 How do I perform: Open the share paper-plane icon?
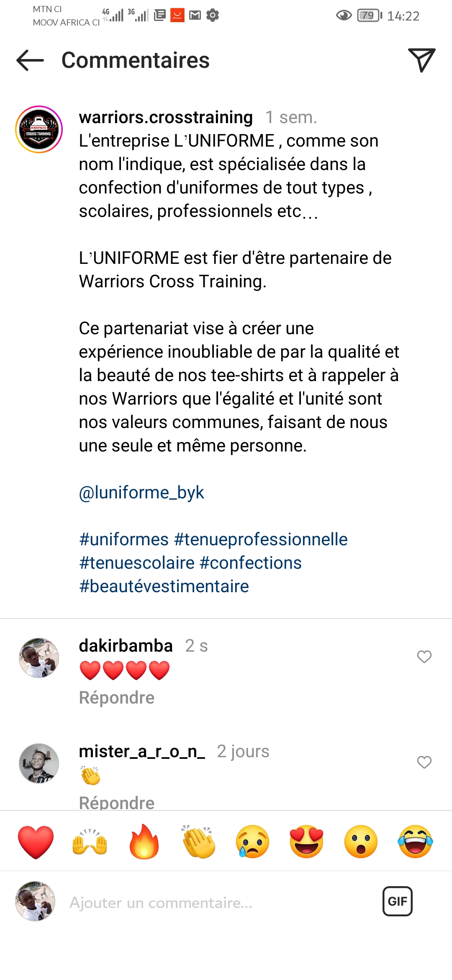point(421,60)
